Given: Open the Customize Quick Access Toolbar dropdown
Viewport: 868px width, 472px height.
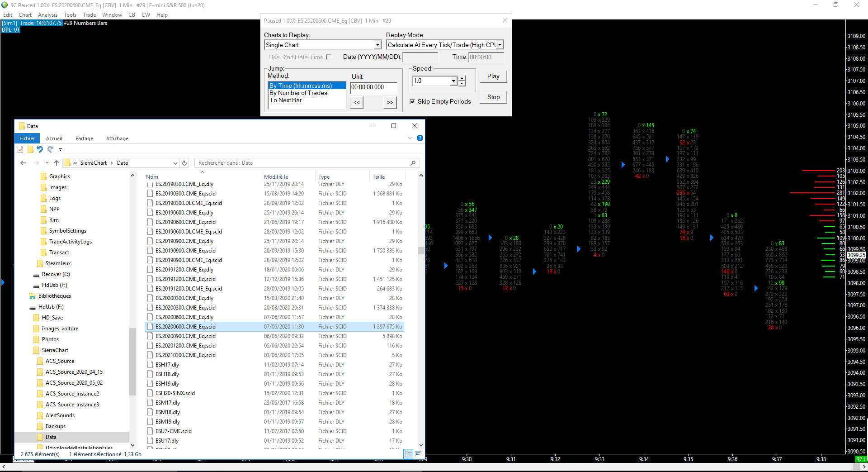Looking at the screenshot, I should 60,150.
